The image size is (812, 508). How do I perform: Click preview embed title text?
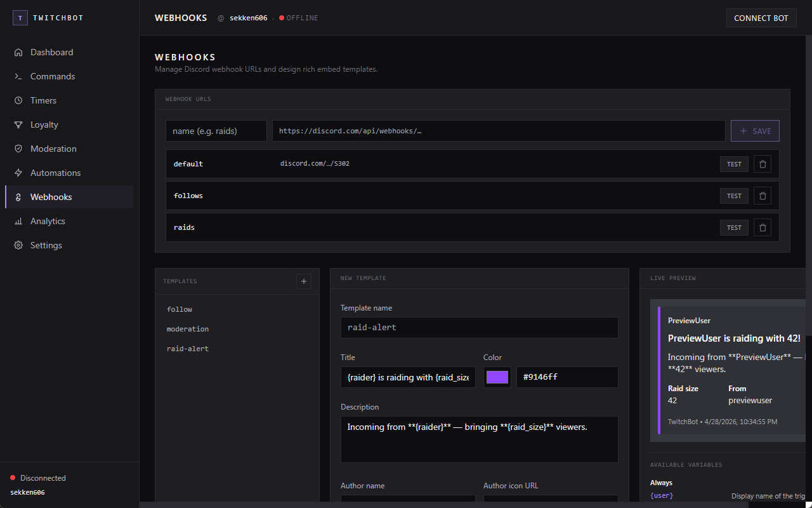pyautogui.click(x=734, y=338)
